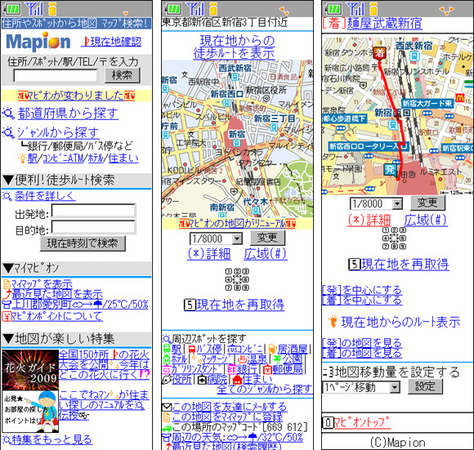Click the numeric keypad navigation icon under middle map
The image size is (474, 450).
pos(237,279)
